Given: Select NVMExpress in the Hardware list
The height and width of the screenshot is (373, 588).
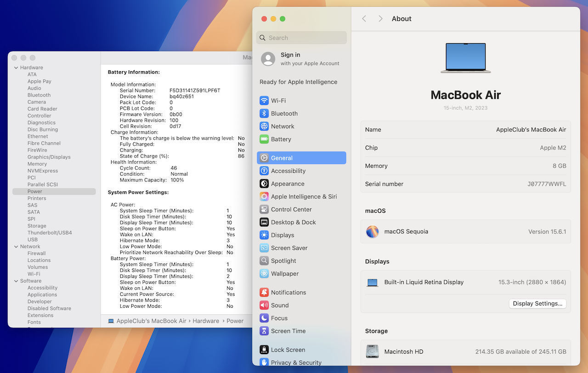Looking at the screenshot, I should [43, 171].
